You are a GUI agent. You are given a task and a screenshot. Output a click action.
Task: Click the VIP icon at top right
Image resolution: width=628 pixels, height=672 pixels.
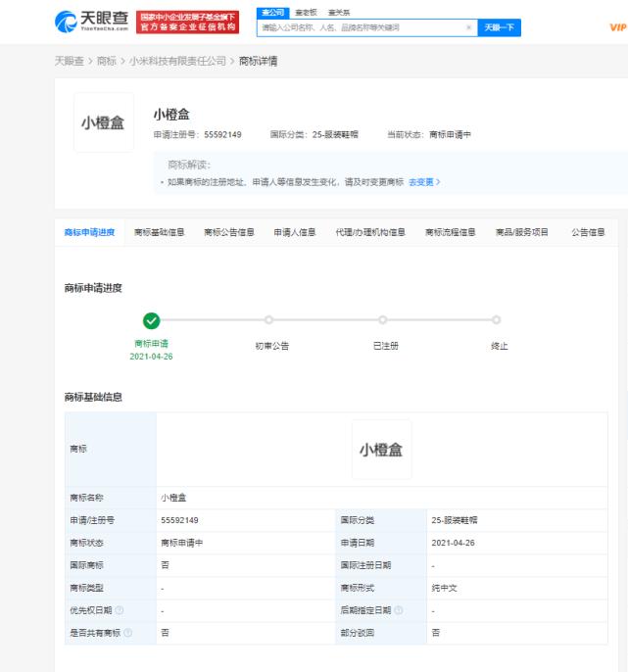(617, 27)
